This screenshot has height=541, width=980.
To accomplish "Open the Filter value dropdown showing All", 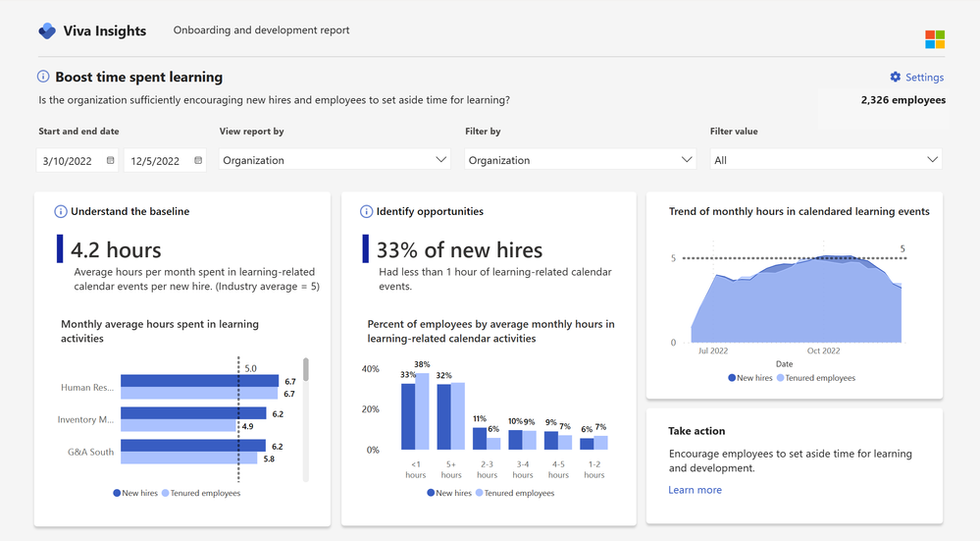I will click(826, 159).
